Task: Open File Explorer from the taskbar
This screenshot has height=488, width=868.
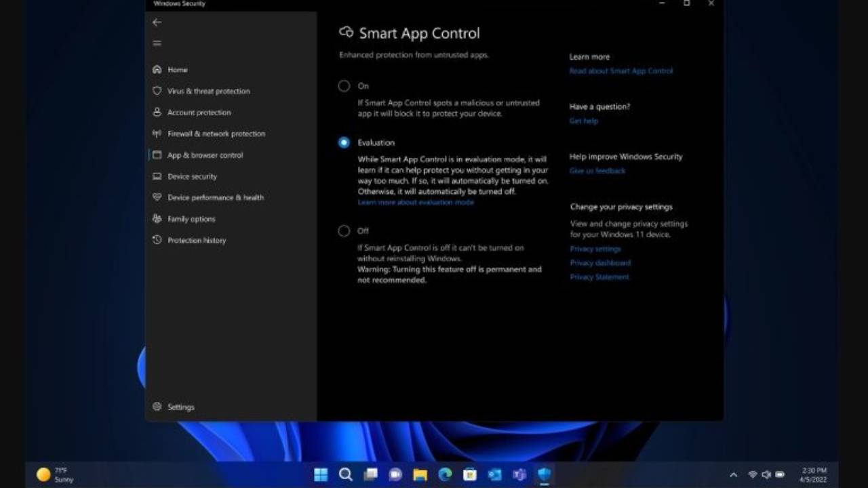Action: coord(420,474)
